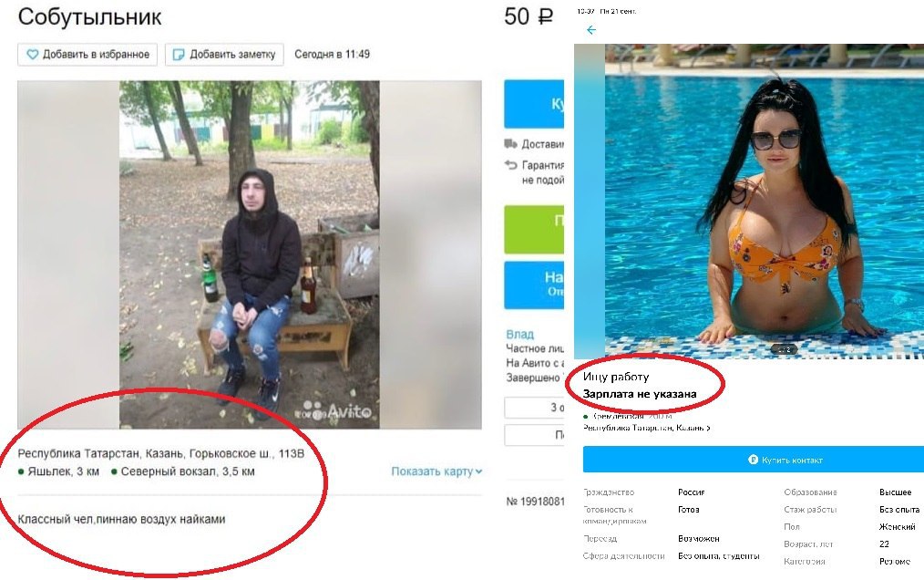Screen dimensions: 924x580
Task: Click the Северный вокзал, 3,5 км station label
Action: coord(188,471)
